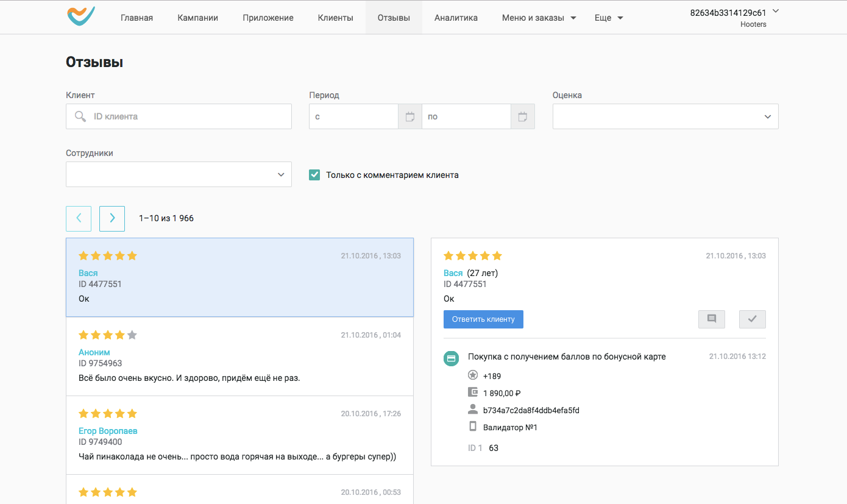The height and width of the screenshot is (504, 847).
Task: Click the wallet icon beside 1 890,00 ₽
Action: click(473, 392)
